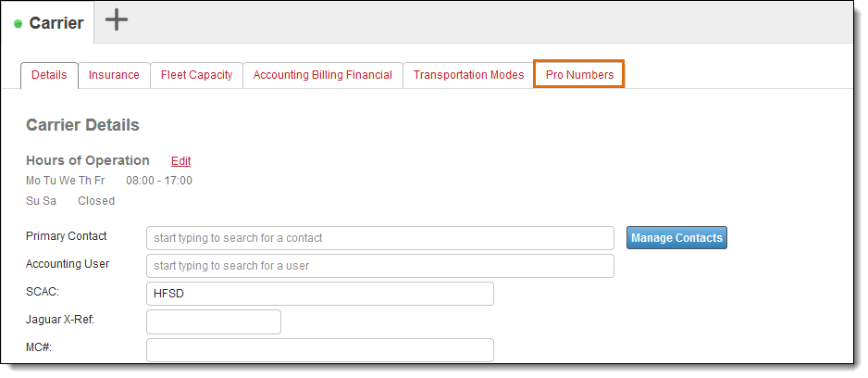868x378 pixels.
Task: Click the SCAC field containing HFSD
Action: click(x=320, y=294)
